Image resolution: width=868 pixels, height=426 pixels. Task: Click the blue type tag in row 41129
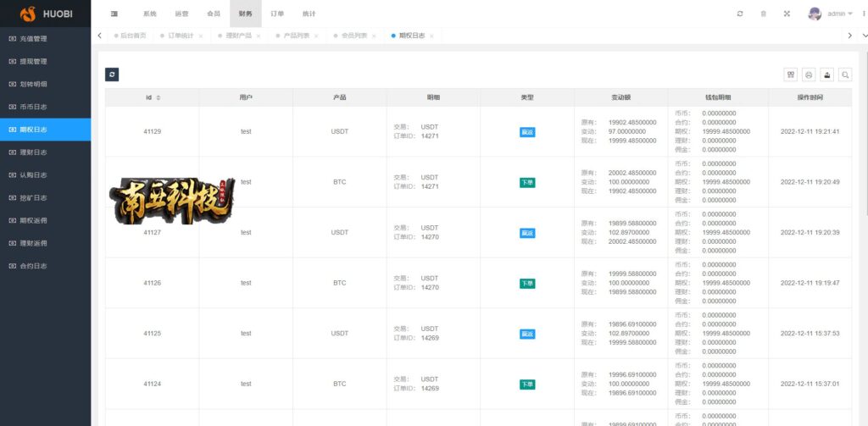(x=527, y=132)
